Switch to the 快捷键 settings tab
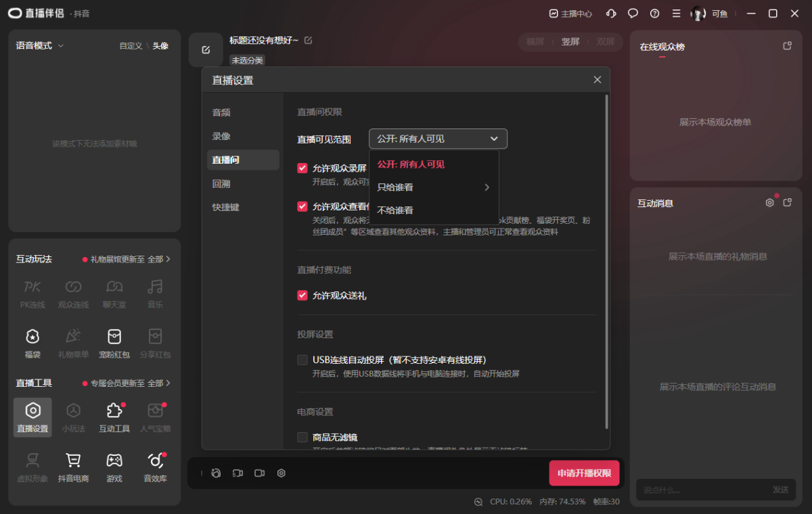The image size is (812, 514). (x=225, y=207)
